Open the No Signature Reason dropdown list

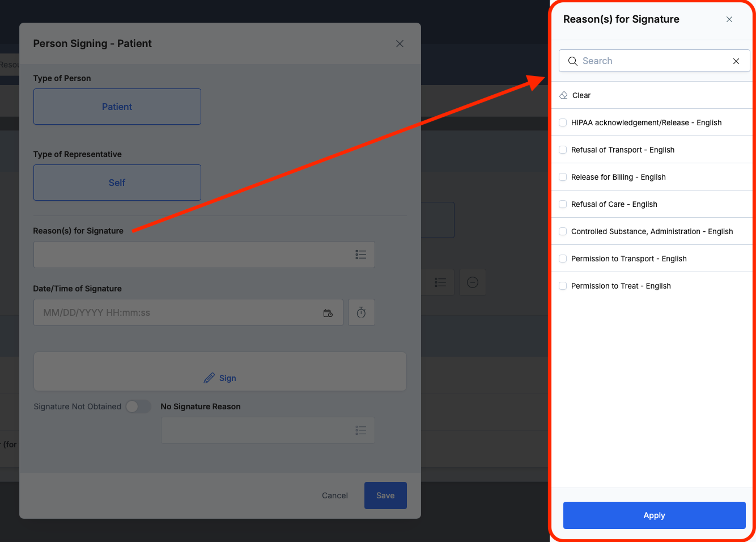[360, 430]
